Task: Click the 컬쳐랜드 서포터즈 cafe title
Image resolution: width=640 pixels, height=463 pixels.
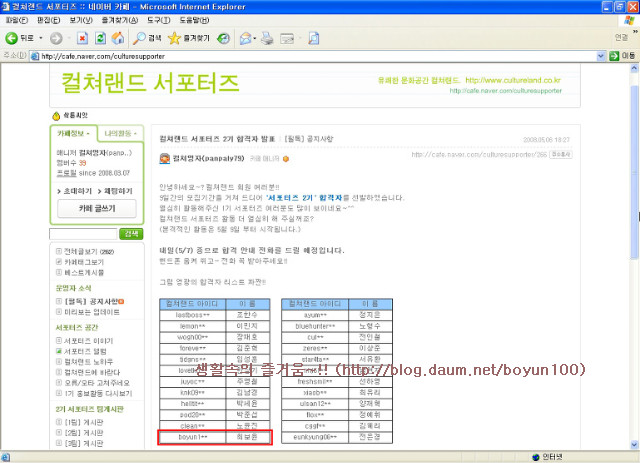Action: tap(150, 83)
